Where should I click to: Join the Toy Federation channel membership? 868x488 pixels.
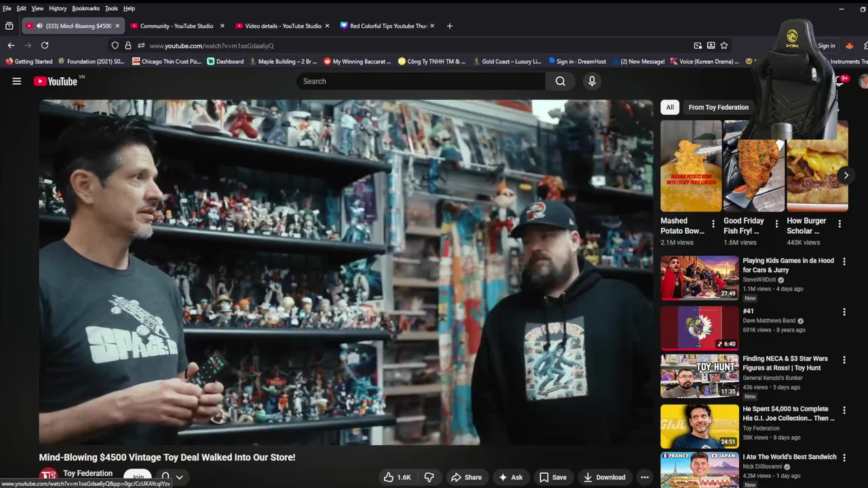click(x=138, y=477)
